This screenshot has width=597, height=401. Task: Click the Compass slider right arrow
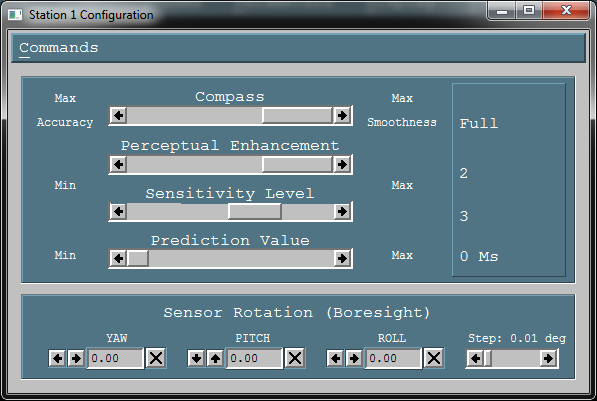[x=342, y=115]
